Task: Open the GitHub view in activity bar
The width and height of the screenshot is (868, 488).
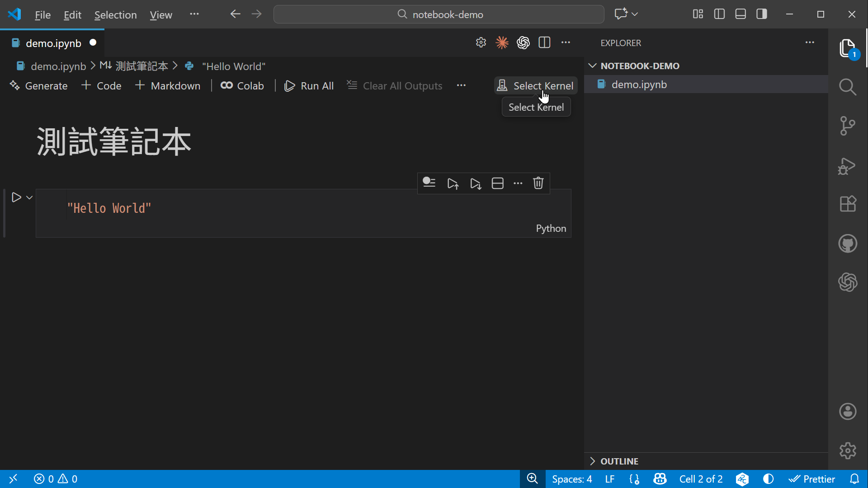Action: click(x=848, y=244)
